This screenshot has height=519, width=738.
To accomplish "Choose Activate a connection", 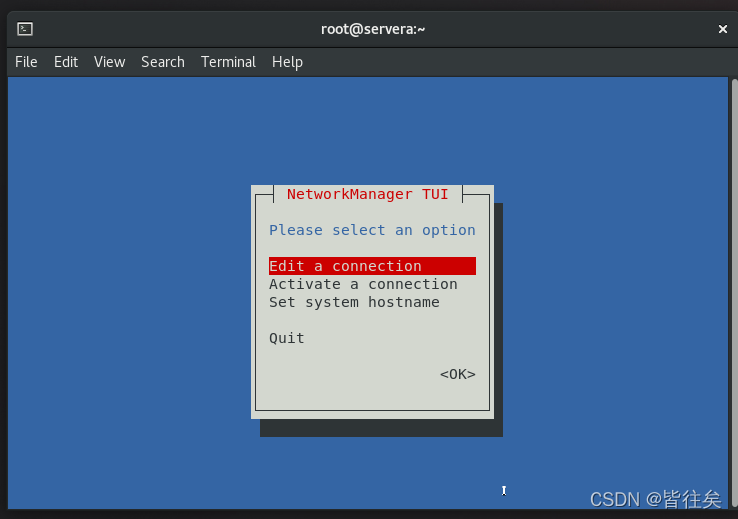I will click(x=363, y=284).
